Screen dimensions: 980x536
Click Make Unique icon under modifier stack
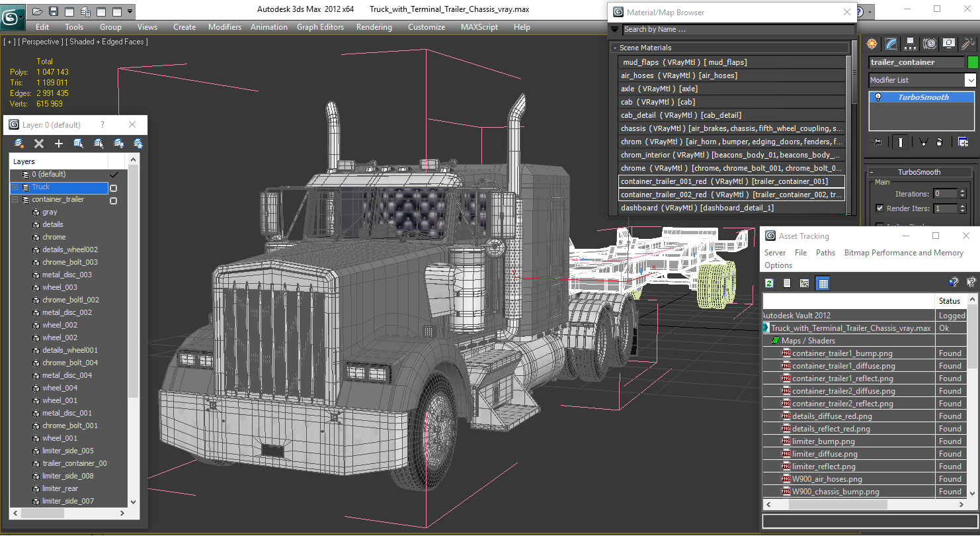[924, 142]
